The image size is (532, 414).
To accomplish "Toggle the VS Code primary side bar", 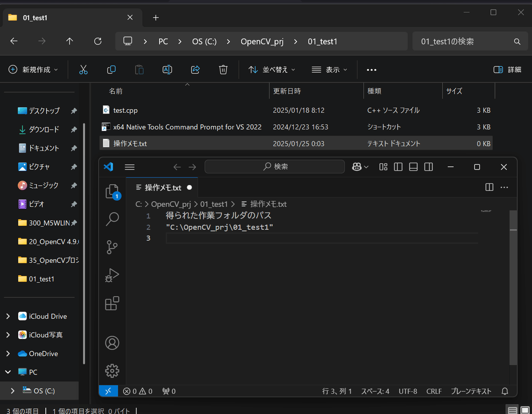I will click(398, 167).
